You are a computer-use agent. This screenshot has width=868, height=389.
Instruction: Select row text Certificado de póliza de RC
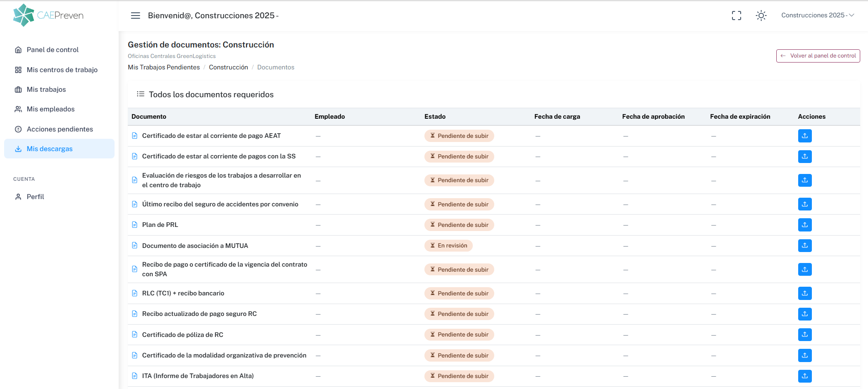click(183, 335)
